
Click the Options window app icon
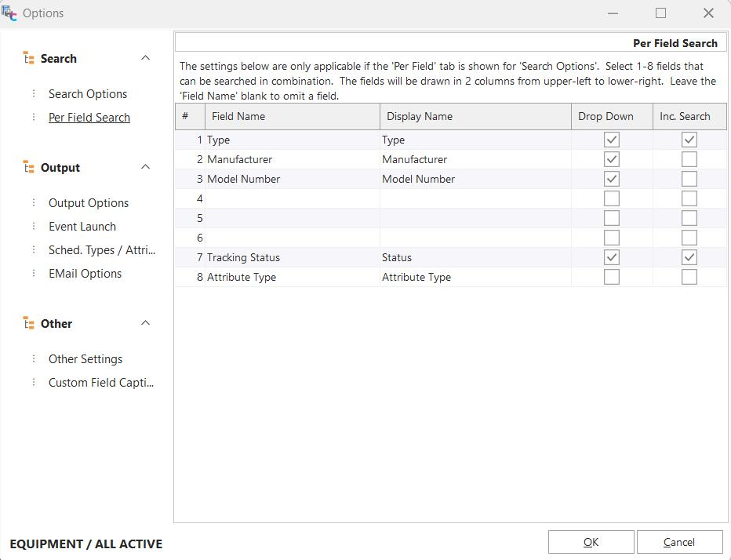pos(9,13)
